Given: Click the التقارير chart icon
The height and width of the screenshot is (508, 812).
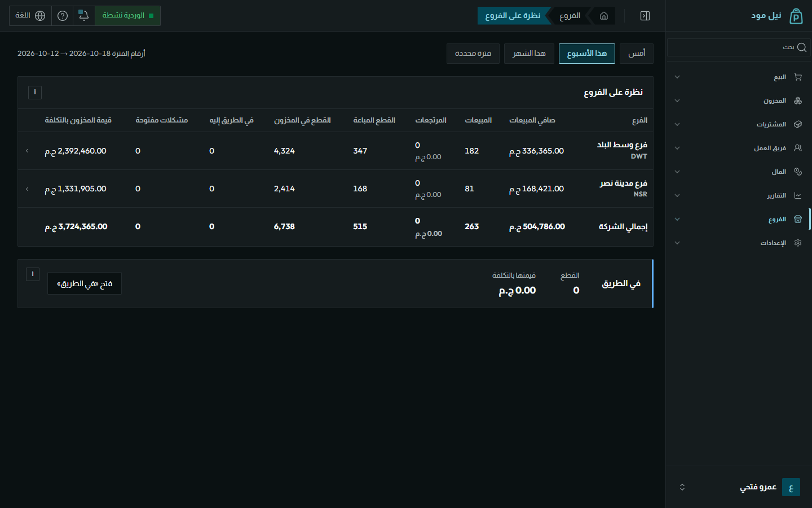Looking at the screenshot, I should pos(798,195).
